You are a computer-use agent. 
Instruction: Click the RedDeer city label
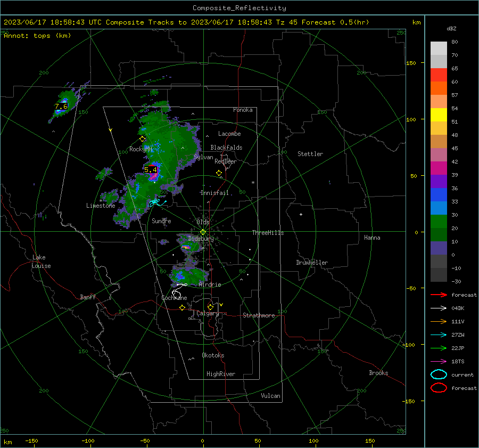[226, 161]
